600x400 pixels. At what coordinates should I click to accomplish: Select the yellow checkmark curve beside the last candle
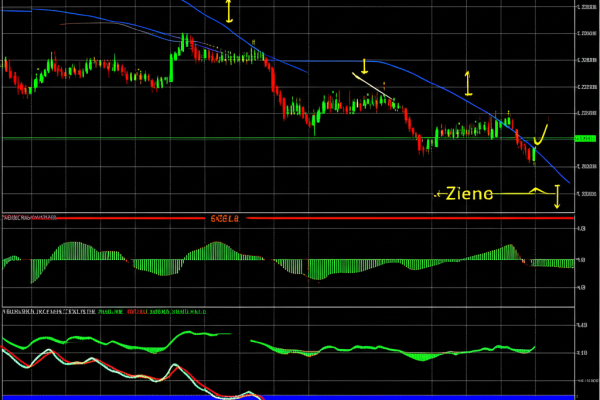point(543,133)
